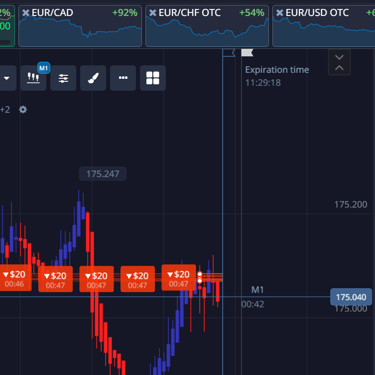Switch to the EUR/CHF OTC tab
Screen dimensions: 375x375
pyautogui.click(x=207, y=26)
